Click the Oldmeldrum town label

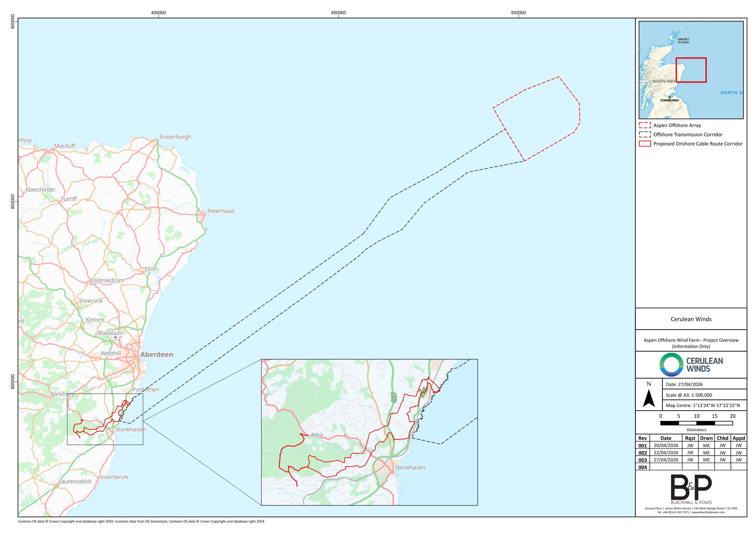coord(108,280)
